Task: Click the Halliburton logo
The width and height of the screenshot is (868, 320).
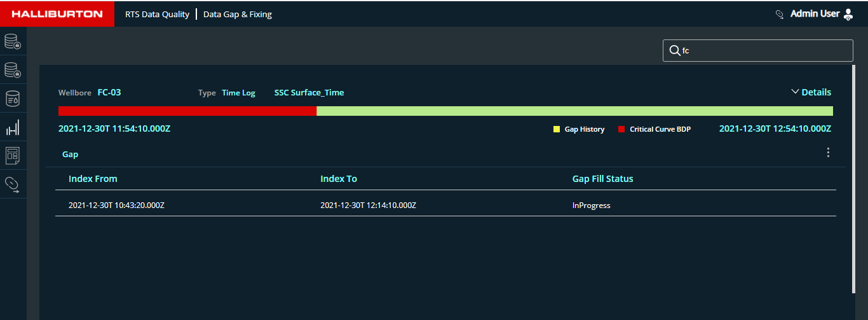Action: click(57, 13)
